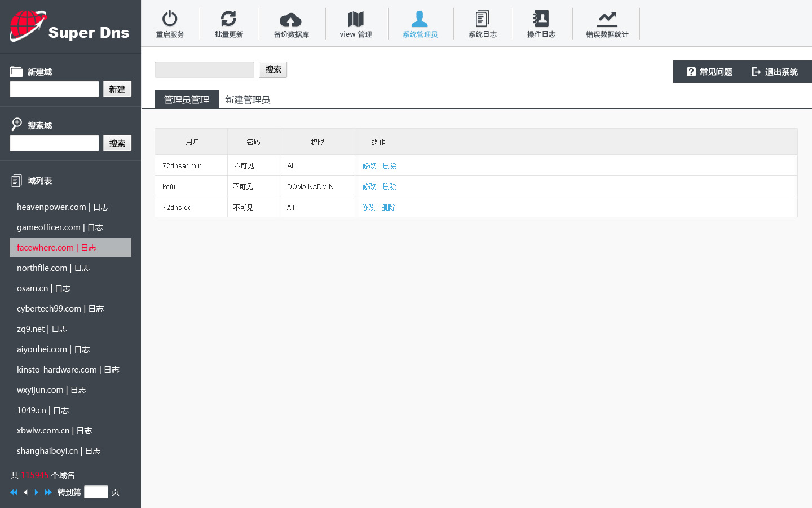Click 修改 for user 72dnsidc
The height and width of the screenshot is (508, 812).
[x=368, y=207]
